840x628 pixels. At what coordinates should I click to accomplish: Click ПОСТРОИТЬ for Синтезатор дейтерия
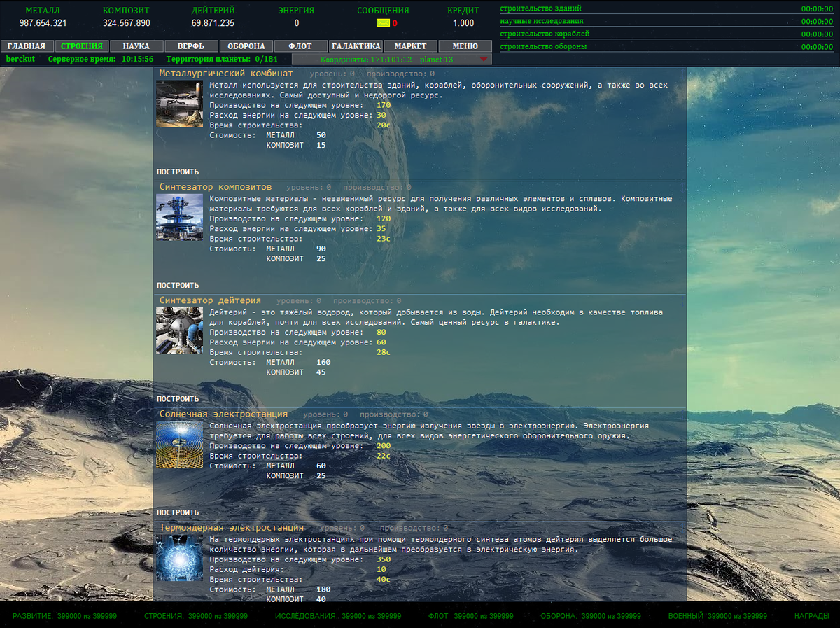point(178,399)
